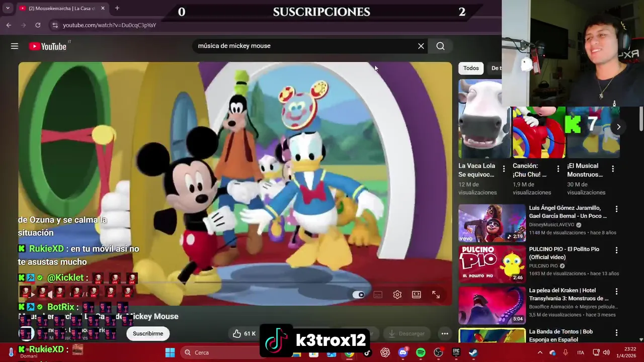Open a new browser tab
The image size is (644, 362).
(117, 8)
